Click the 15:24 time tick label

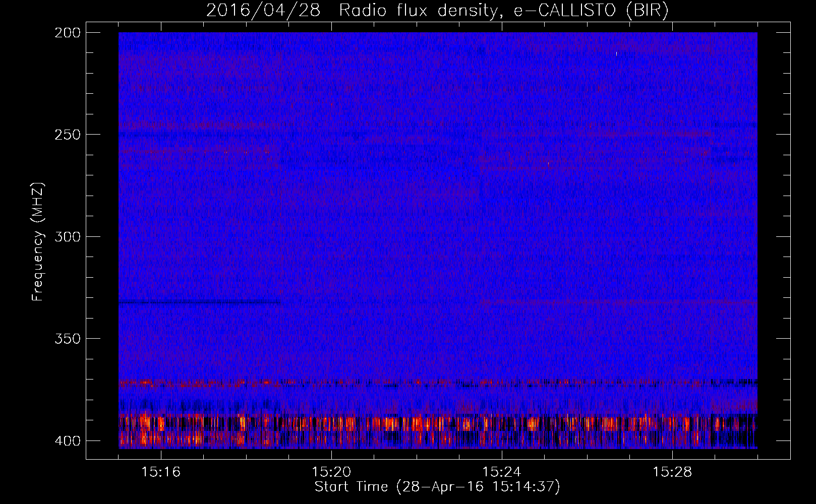(x=502, y=472)
